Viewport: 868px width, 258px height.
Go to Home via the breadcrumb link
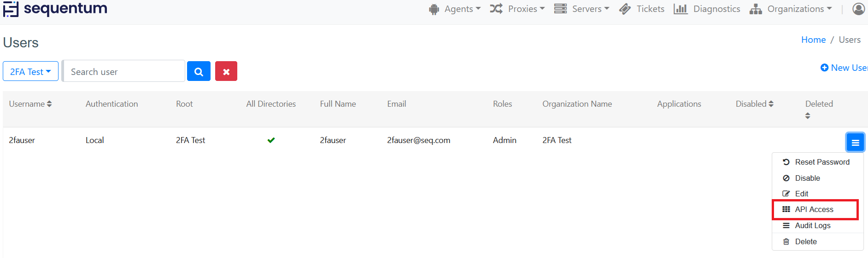tap(813, 40)
